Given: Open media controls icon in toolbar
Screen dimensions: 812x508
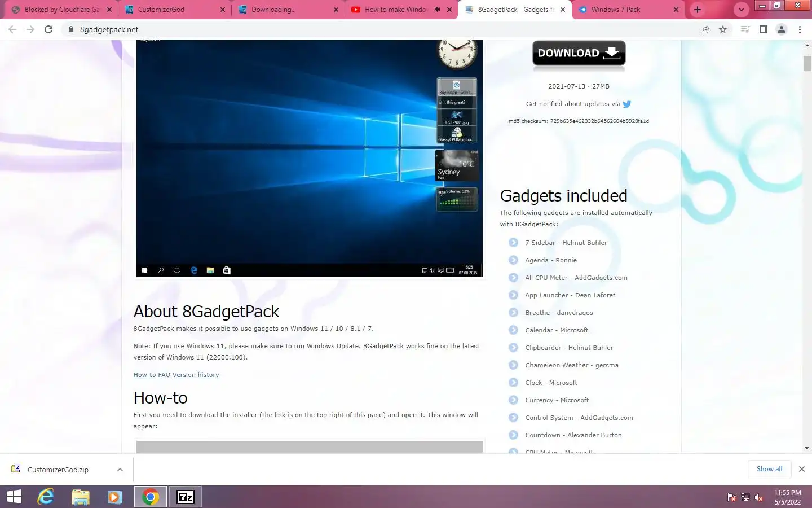Looking at the screenshot, I should coord(745,29).
